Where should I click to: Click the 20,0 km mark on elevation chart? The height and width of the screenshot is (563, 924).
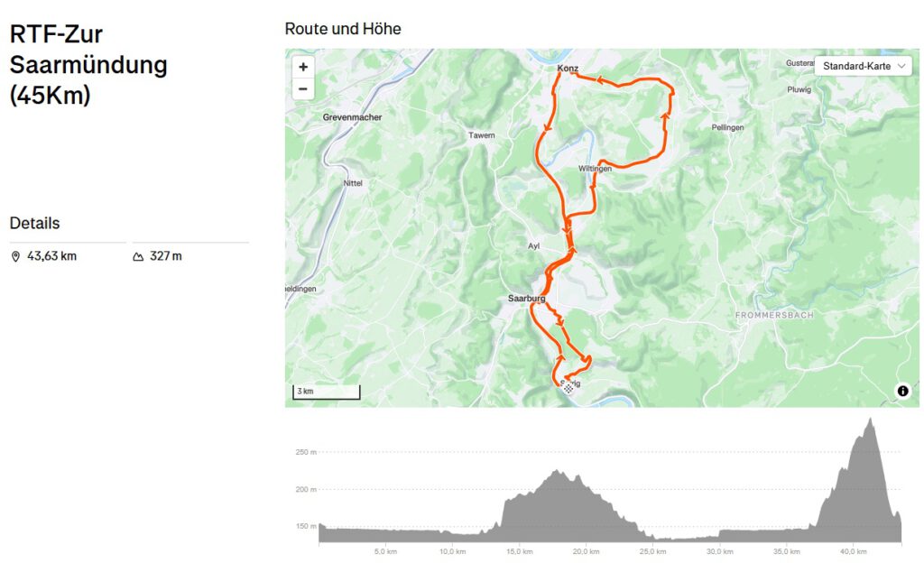coord(586,552)
